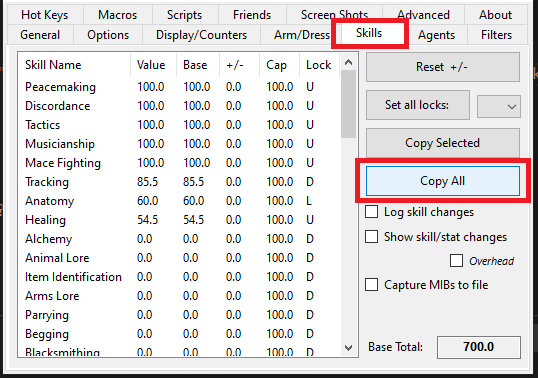This screenshot has height=378, width=538.
Task: Open the Arm/Dress tab
Action: click(x=302, y=35)
